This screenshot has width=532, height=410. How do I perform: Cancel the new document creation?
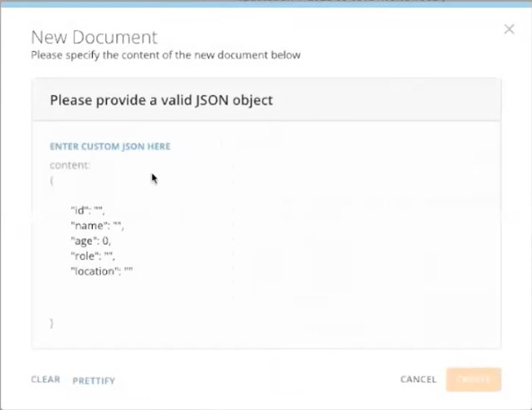pyautogui.click(x=418, y=379)
